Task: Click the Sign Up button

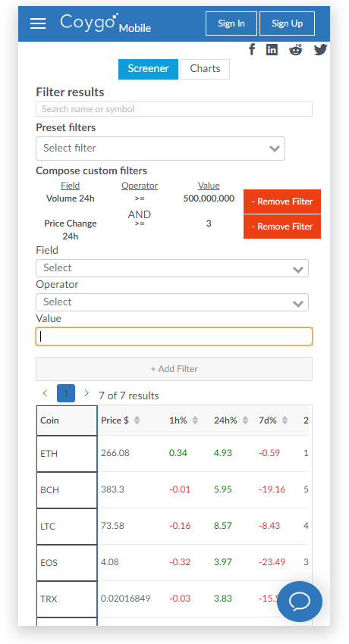Action: pos(288,23)
